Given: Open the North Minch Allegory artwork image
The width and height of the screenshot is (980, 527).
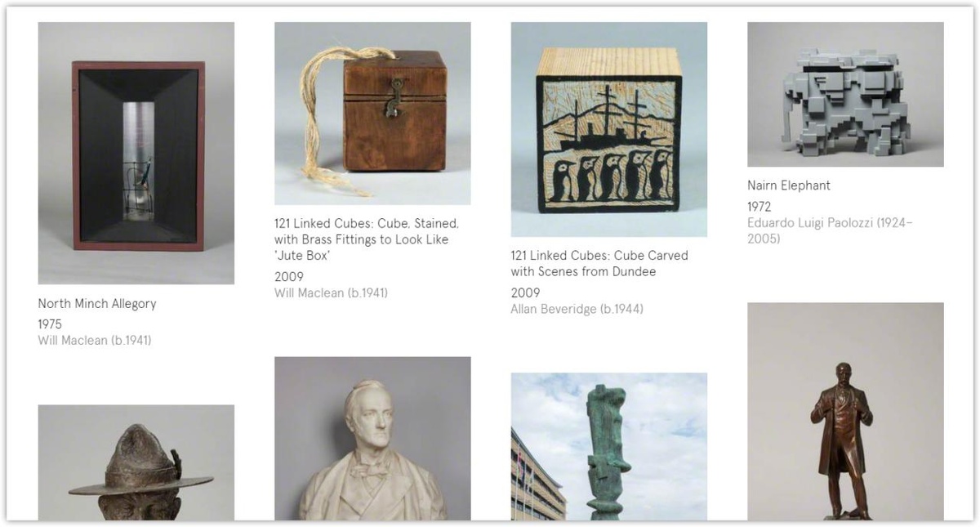Looking at the screenshot, I should click(x=136, y=153).
